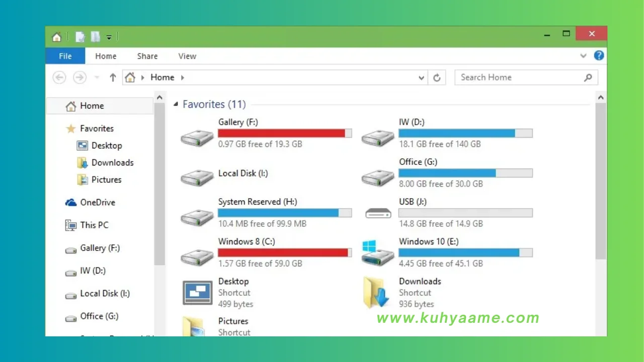Click the OneDrive cloud icon

point(71,203)
